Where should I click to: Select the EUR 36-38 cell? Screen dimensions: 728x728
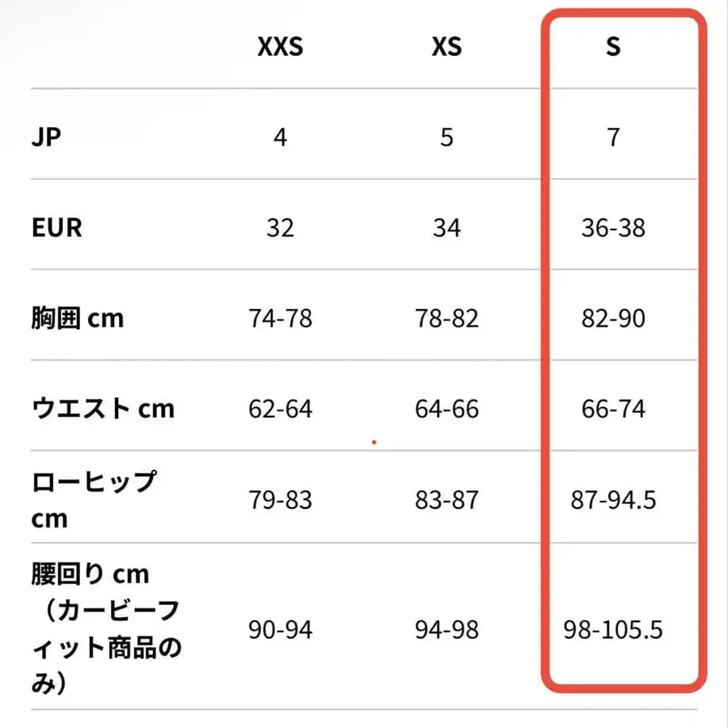click(x=613, y=227)
